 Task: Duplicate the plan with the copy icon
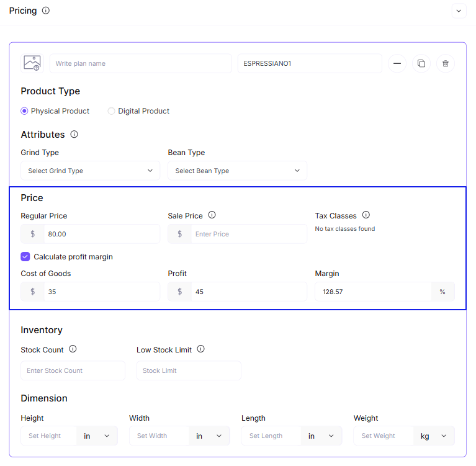421,63
